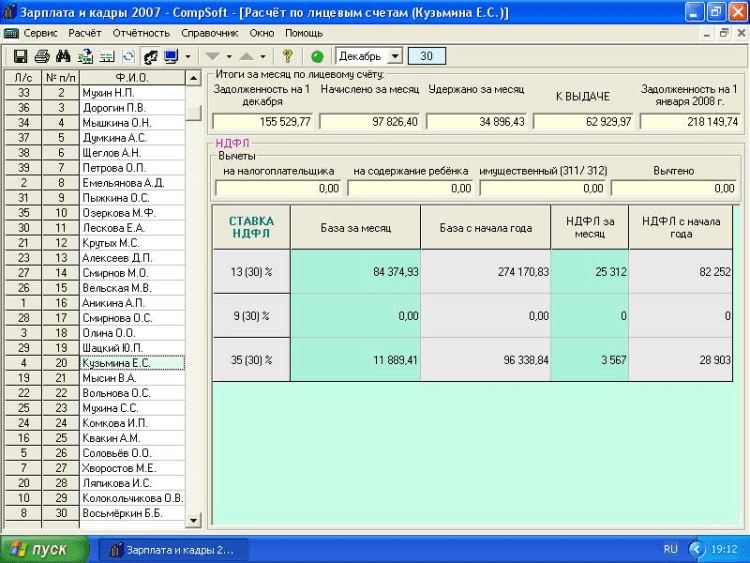The height and width of the screenshot is (563, 750).
Task: Open the Окно menu
Action: (x=262, y=33)
